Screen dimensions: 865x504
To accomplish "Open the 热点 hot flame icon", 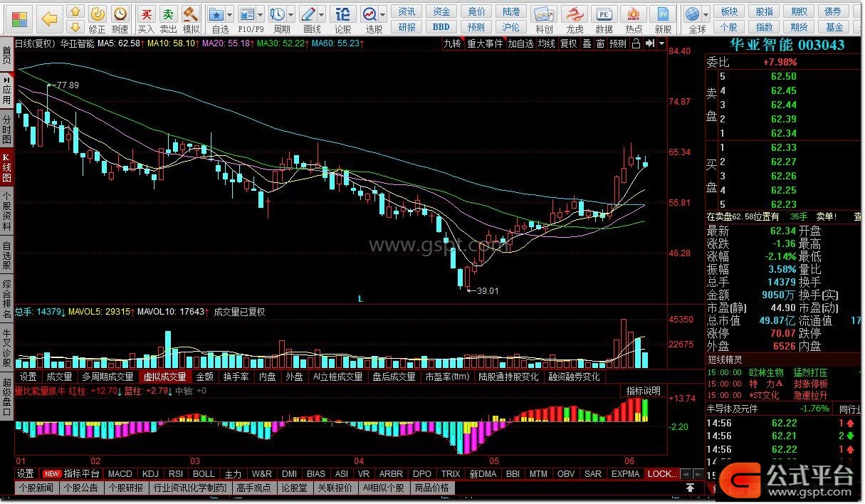I will coord(634,19).
